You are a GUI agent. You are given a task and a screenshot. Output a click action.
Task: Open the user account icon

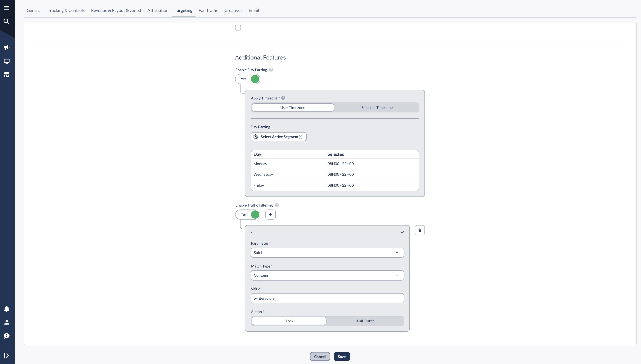coord(7,322)
